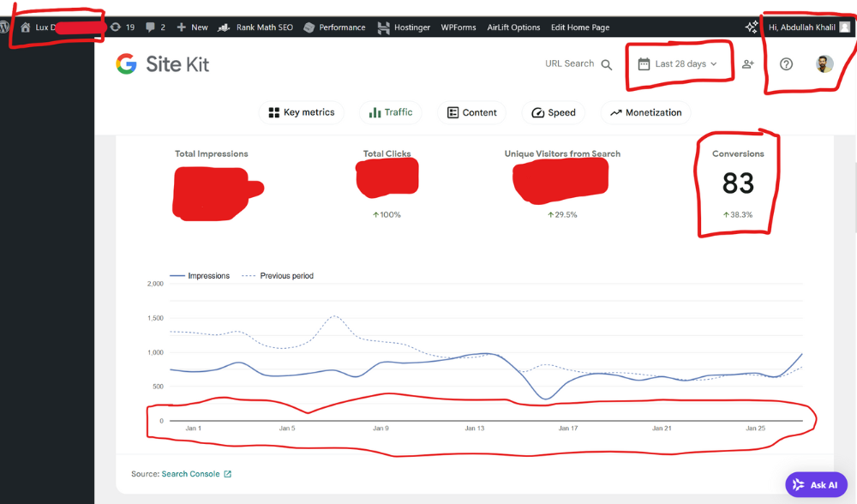The image size is (857, 504).
Task: Select the Conversions metric tile
Action: coord(738,183)
